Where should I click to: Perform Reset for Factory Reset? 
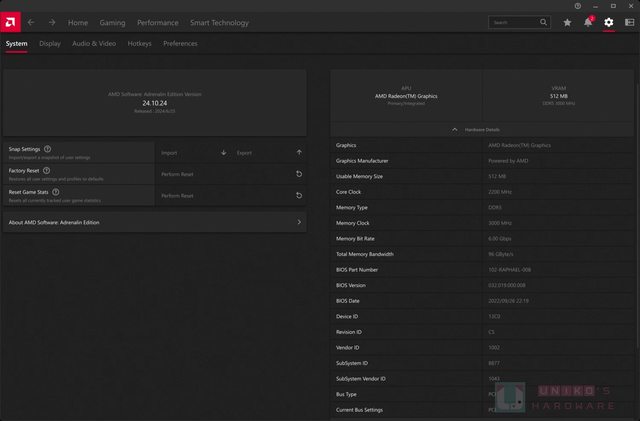coord(231,174)
